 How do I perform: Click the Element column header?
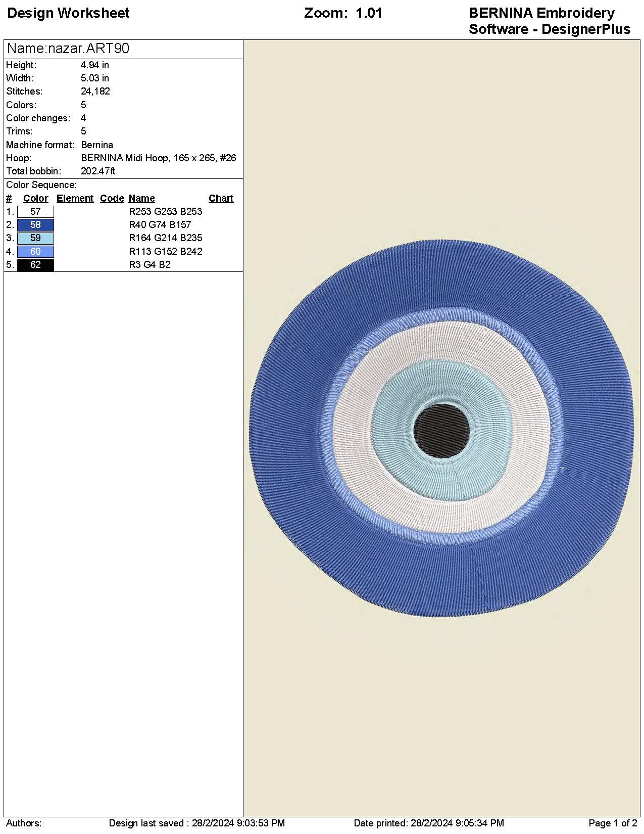point(75,199)
